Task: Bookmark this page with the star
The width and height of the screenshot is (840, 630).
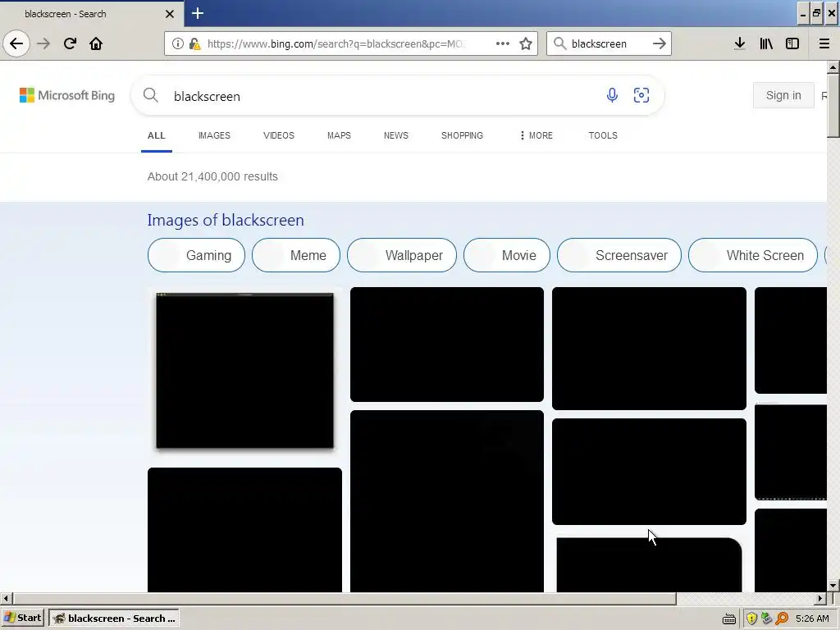Action: pos(526,43)
